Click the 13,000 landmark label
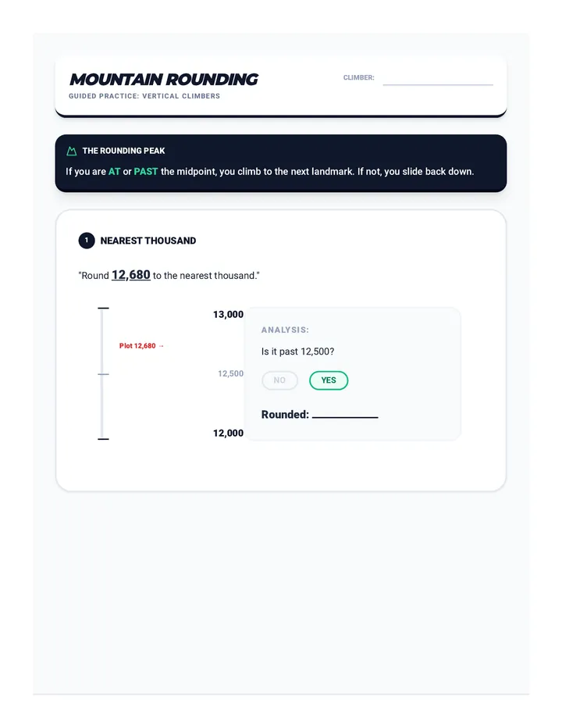Image resolution: width=562 pixels, height=728 pixels. 228,314
